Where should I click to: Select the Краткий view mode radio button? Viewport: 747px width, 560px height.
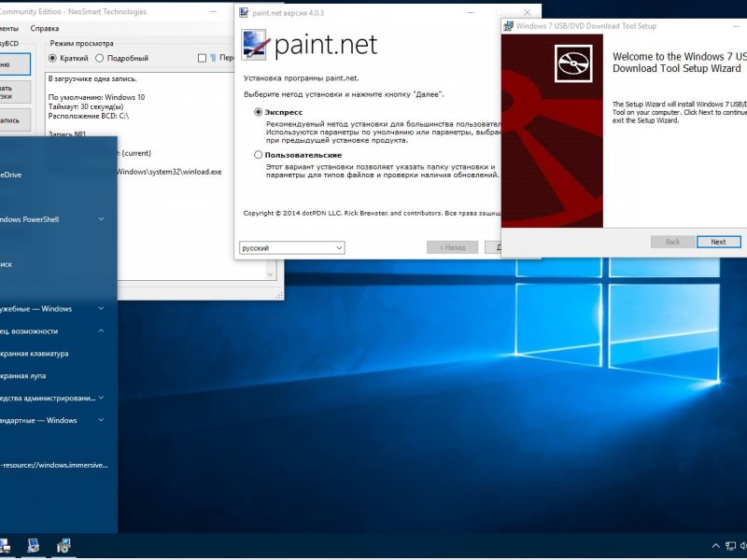(x=52, y=58)
